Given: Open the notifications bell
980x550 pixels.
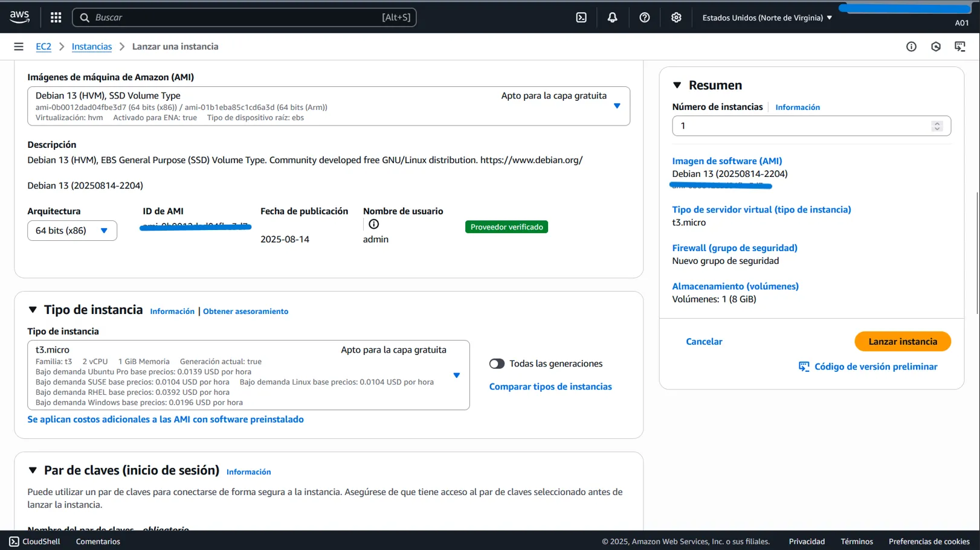Looking at the screenshot, I should [x=612, y=18].
